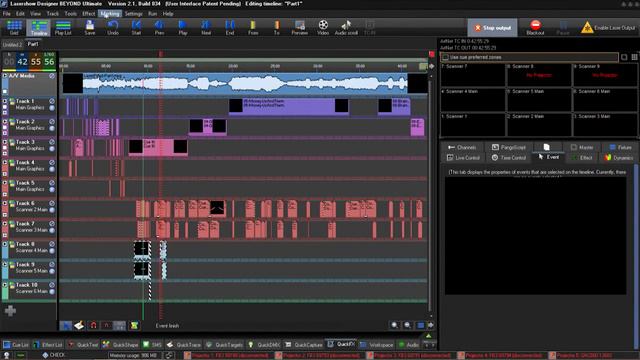This screenshot has width=640, height=360.
Task: Open the Live Control tab
Action: tap(463, 158)
